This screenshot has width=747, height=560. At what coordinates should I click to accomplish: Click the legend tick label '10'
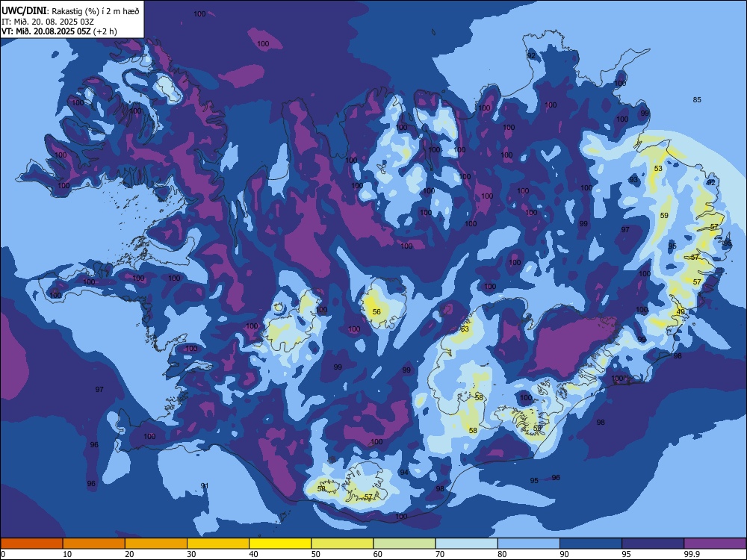point(67,554)
